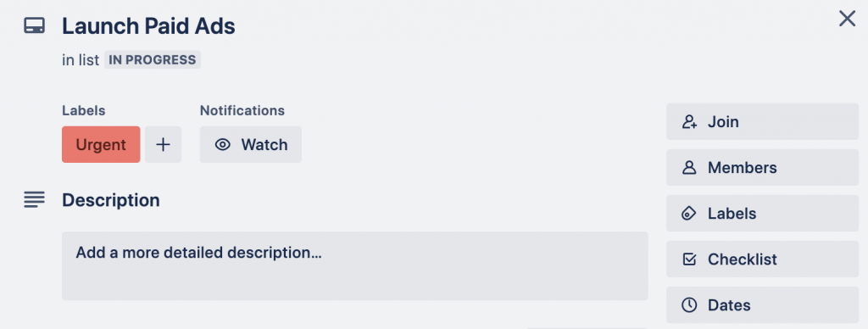Click the clock icon on Dates button
Image resolution: width=868 pixels, height=329 pixels.
(x=689, y=305)
